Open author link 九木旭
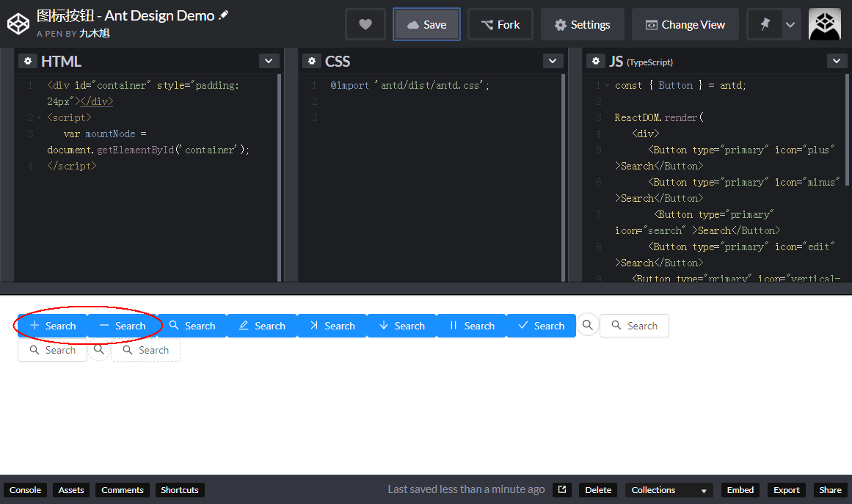Viewport: 852px width, 504px height. pos(95,34)
